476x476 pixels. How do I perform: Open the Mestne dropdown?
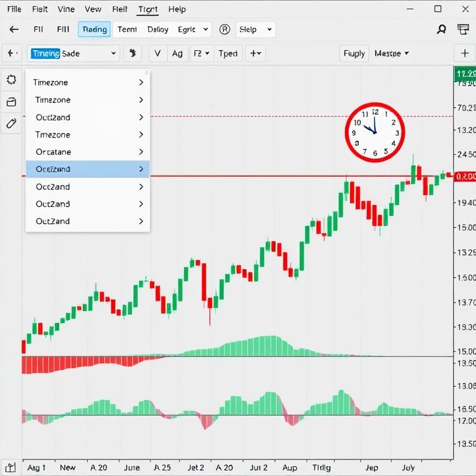coord(392,53)
